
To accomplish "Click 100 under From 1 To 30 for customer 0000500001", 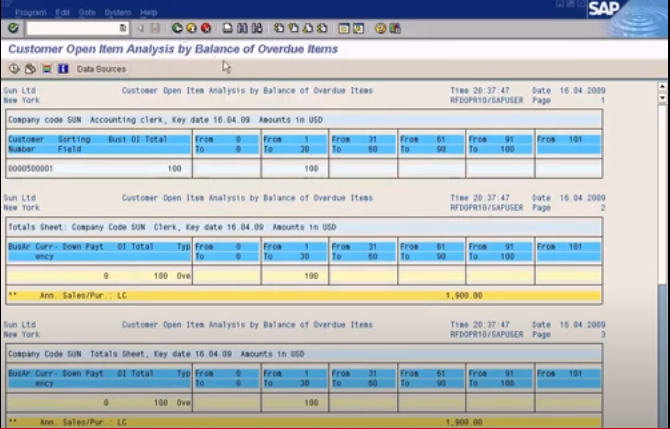I will [311, 168].
